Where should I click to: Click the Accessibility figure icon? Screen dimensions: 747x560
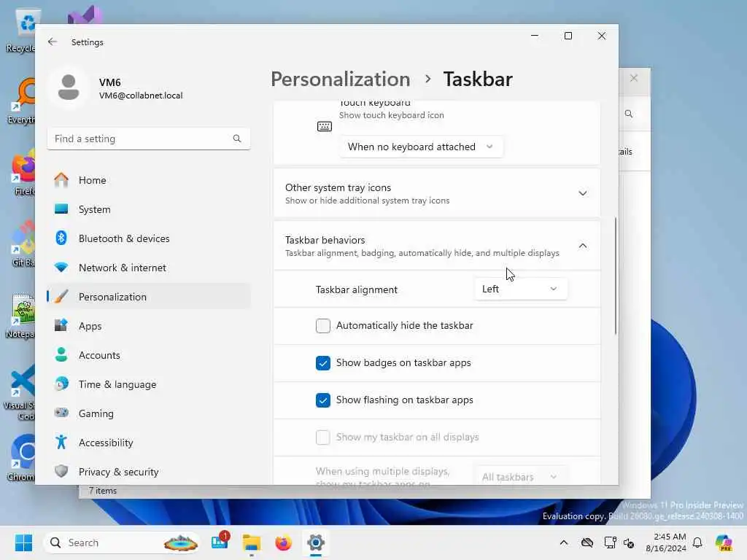click(61, 443)
